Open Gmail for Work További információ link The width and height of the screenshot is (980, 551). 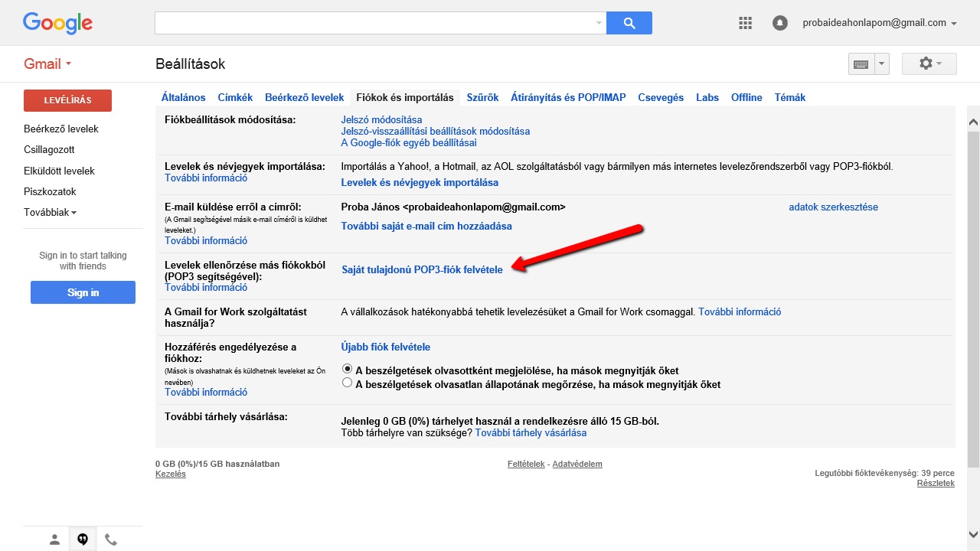(740, 311)
